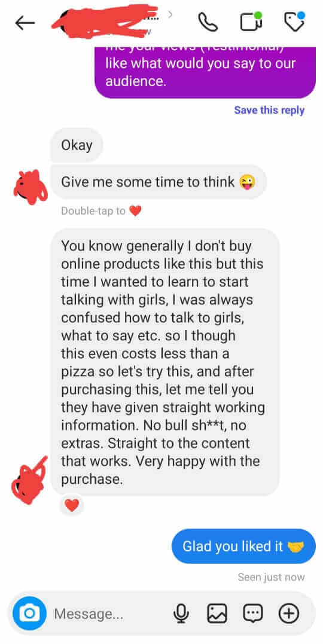Open the label tag icon in header
Screen dimensions: 323x644
coord(295,22)
